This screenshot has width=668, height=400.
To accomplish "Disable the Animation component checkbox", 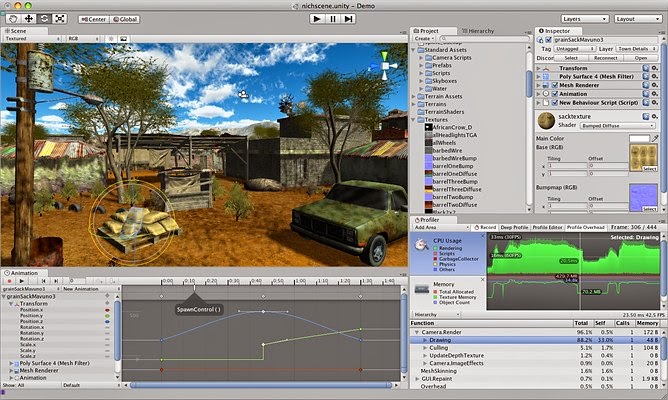I will [555, 94].
